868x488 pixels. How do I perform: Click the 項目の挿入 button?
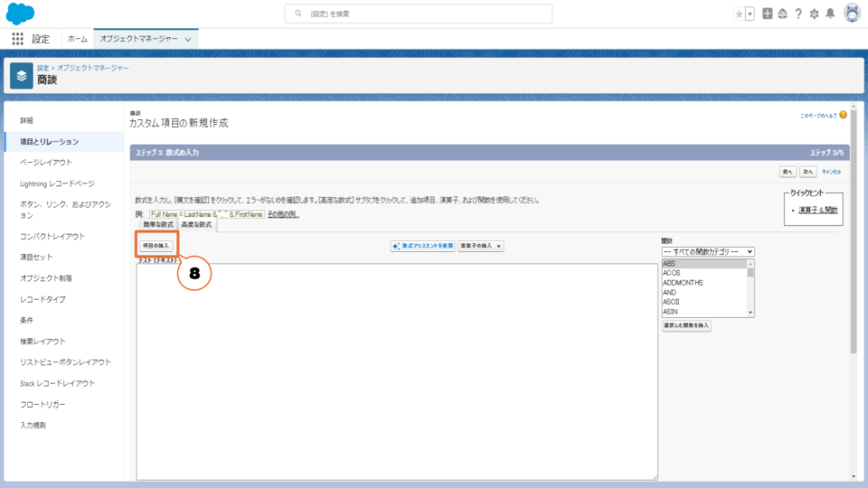coord(156,245)
